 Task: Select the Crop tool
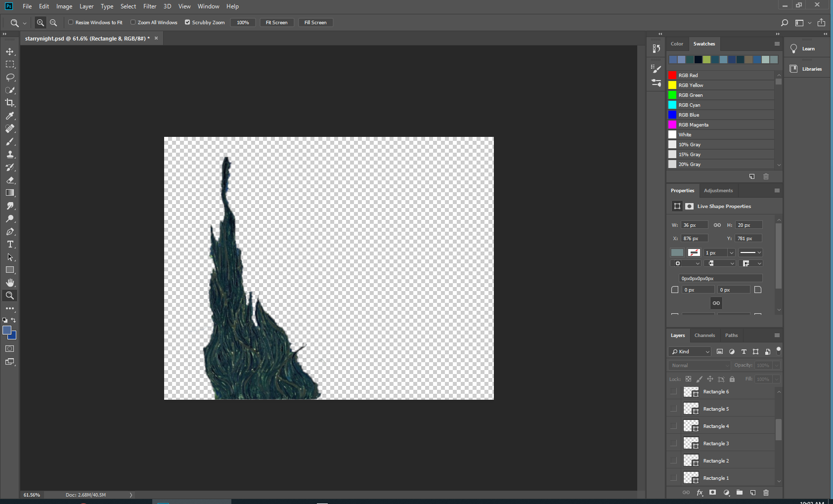[10, 103]
